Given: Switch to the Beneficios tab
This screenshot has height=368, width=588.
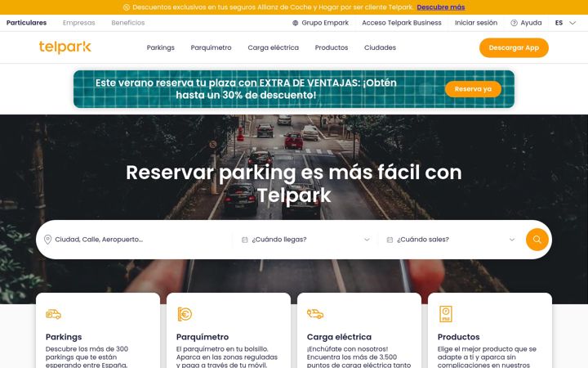Looking at the screenshot, I should 128,23.
